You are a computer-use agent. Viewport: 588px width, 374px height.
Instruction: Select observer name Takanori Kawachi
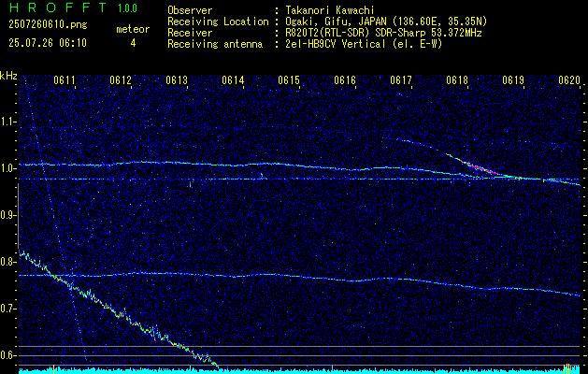coord(328,10)
